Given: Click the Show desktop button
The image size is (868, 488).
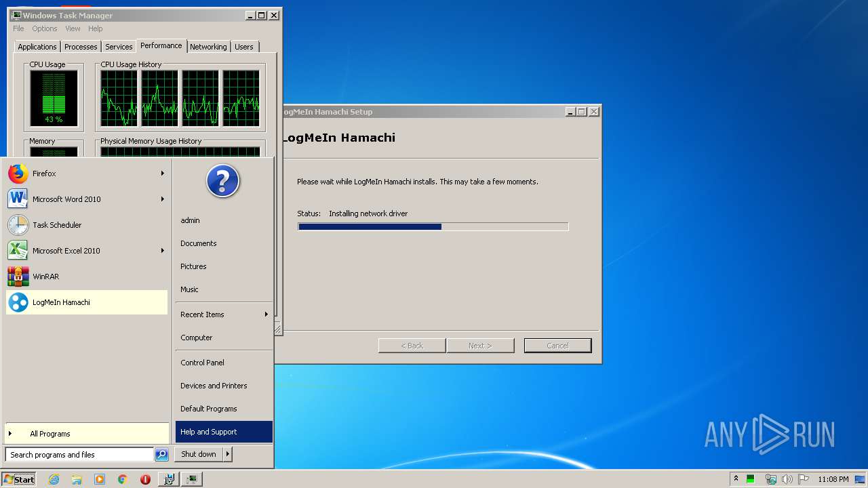Looking at the screenshot, I should [x=861, y=479].
